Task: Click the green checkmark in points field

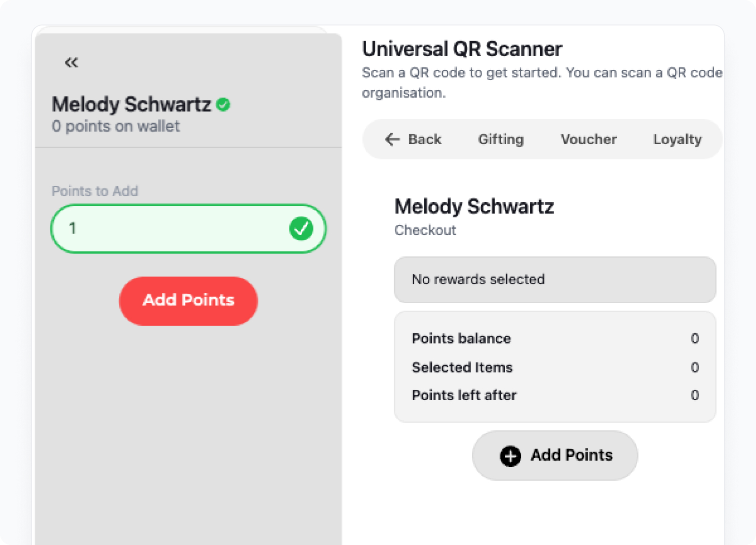Action: (x=301, y=229)
